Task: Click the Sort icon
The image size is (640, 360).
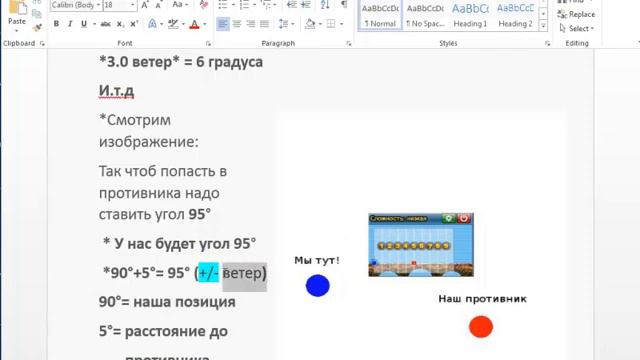Action: click(x=325, y=5)
